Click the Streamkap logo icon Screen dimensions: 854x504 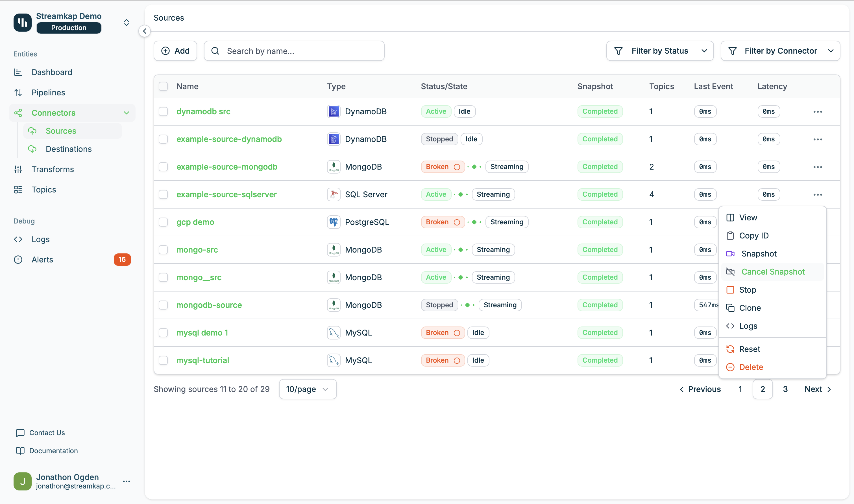22,22
